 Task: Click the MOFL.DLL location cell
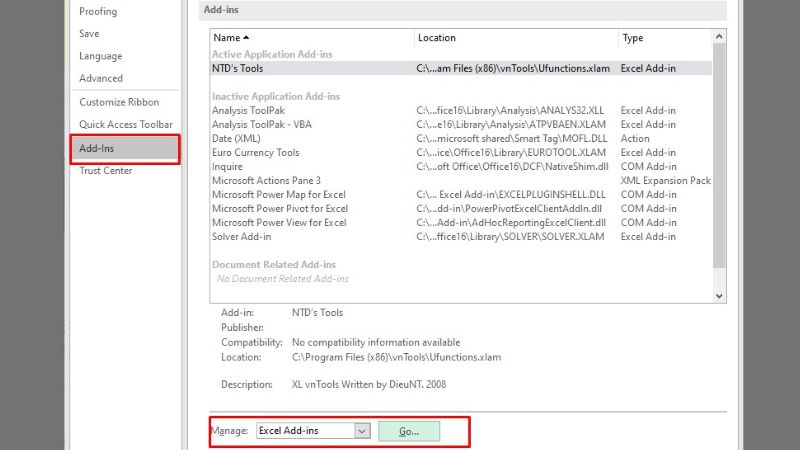tap(512, 139)
